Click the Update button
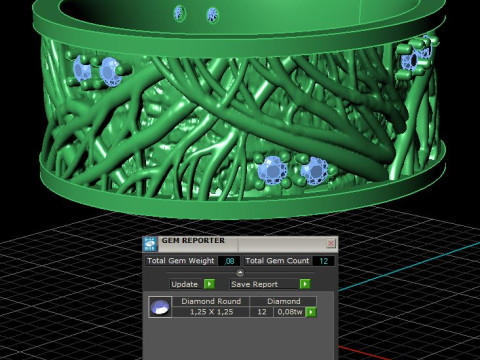Viewport: 480px width, 360px height. [186, 284]
